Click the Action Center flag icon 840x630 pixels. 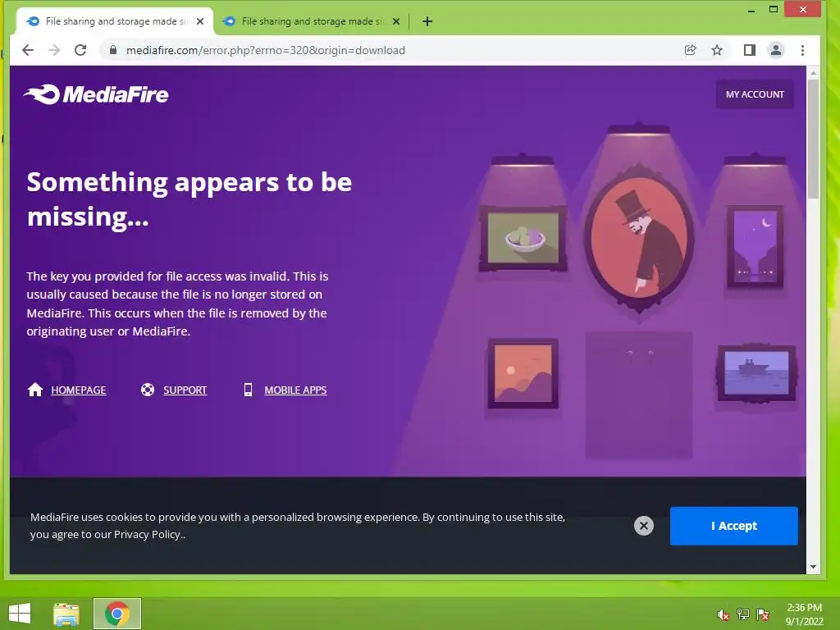(x=763, y=614)
